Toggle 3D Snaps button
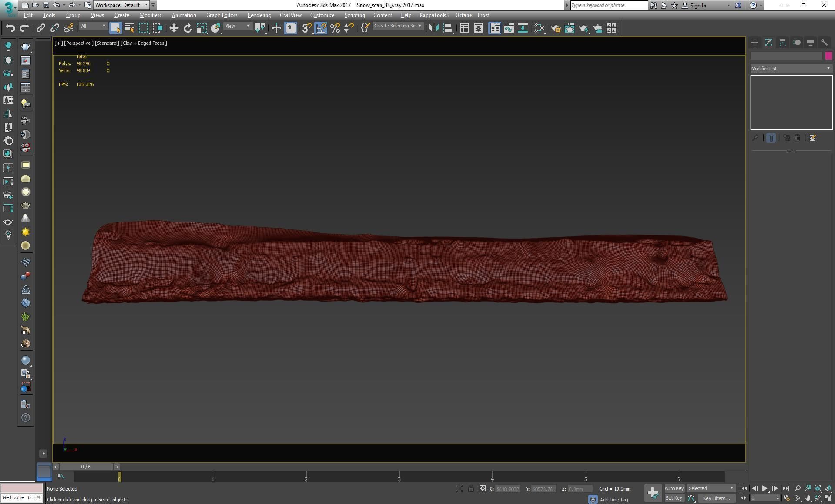Viewport: 835px width, 504px height. (x=306, y=28)
